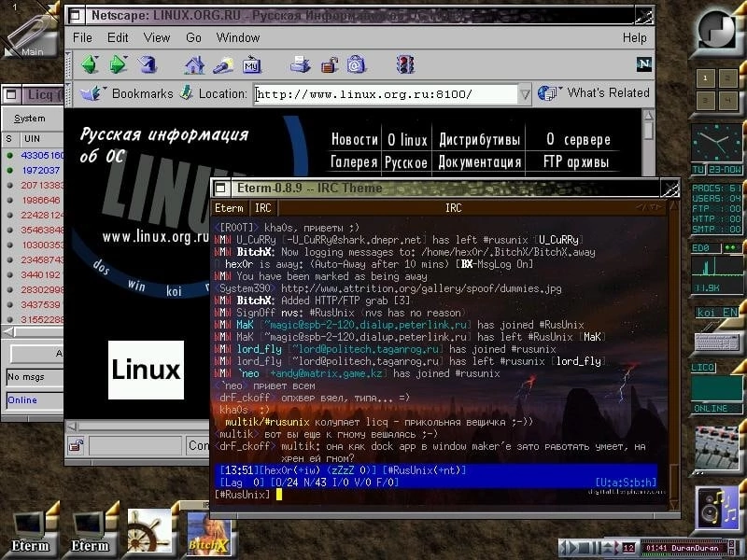The image size is (747, 560).
Task: Open the Go menu in Netscape
Action: pyautogui.click(x=193, y=37)
